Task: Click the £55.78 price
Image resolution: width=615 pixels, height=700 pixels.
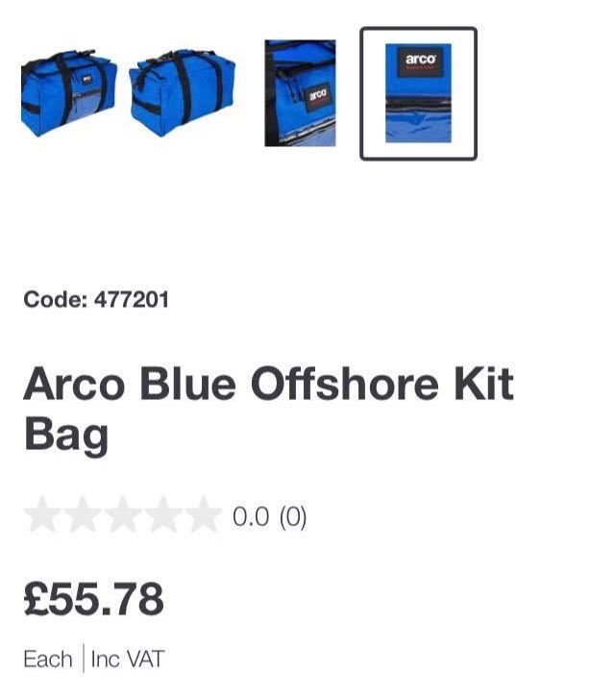Action: pyautogui.click(x=94, y=599)
